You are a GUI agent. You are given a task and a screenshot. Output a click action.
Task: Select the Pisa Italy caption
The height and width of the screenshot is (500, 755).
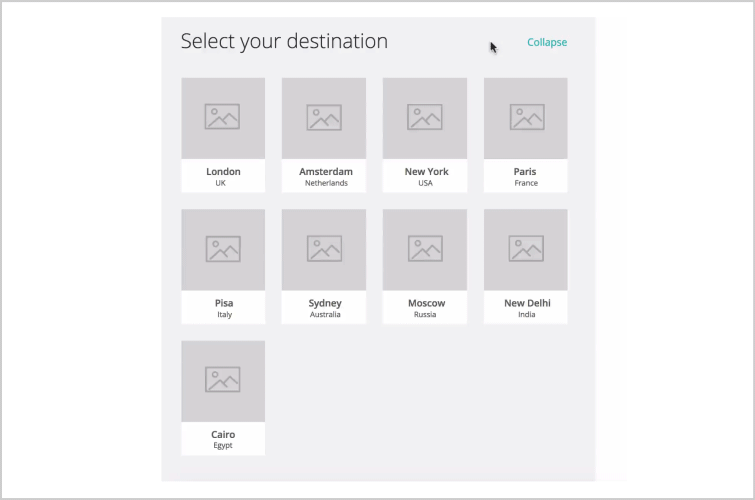pyautogui.click(x=224, y=308)
